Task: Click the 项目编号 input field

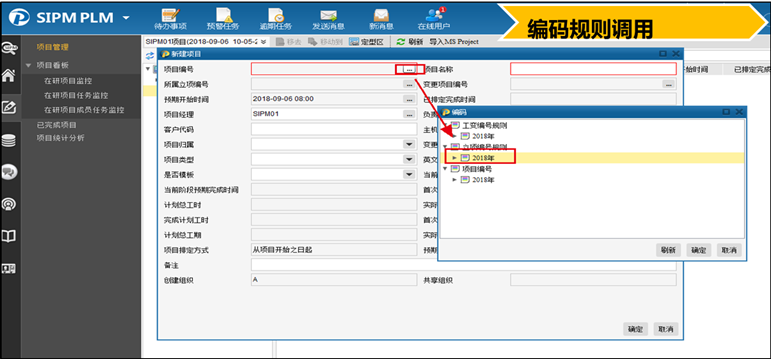Action: click(x=334, y=69)
